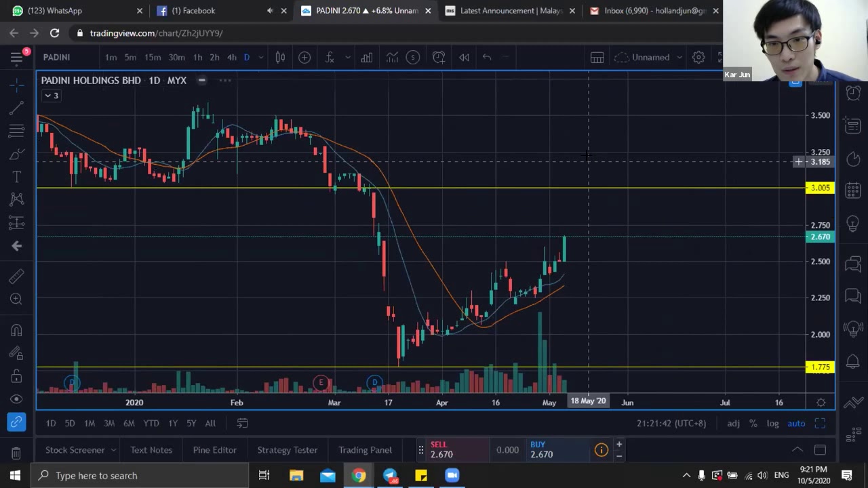Select the zoom-in magnifier tool

[x=17, y=299]
